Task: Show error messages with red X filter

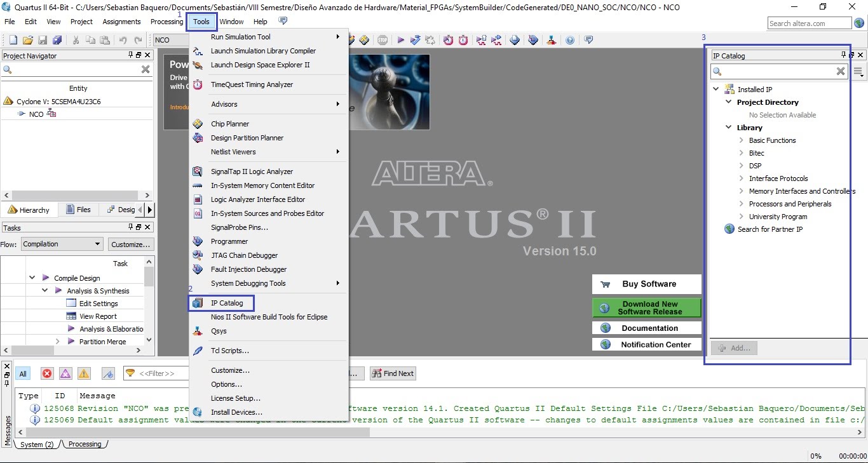Action: pyautogui.click(x=47, y=373)
